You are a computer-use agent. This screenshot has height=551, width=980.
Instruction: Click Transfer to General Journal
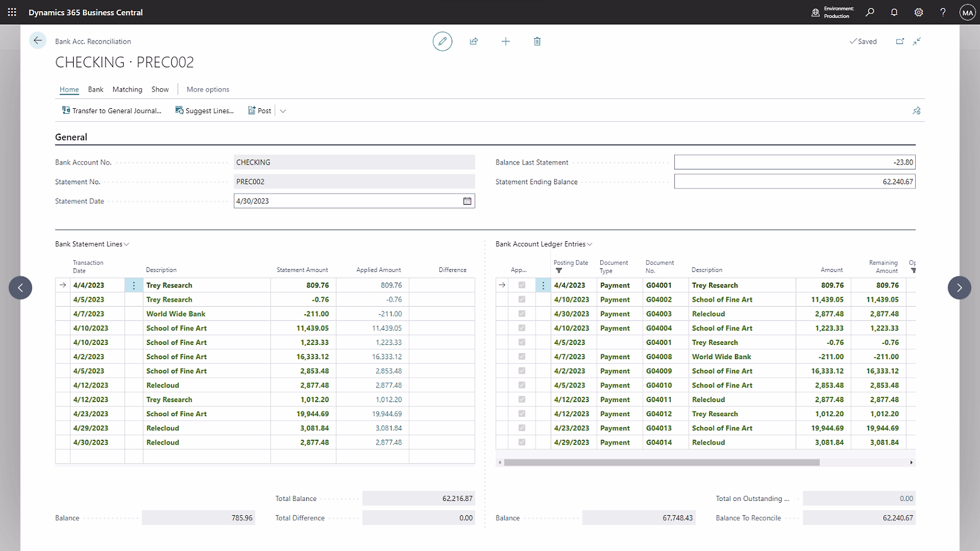111,111
